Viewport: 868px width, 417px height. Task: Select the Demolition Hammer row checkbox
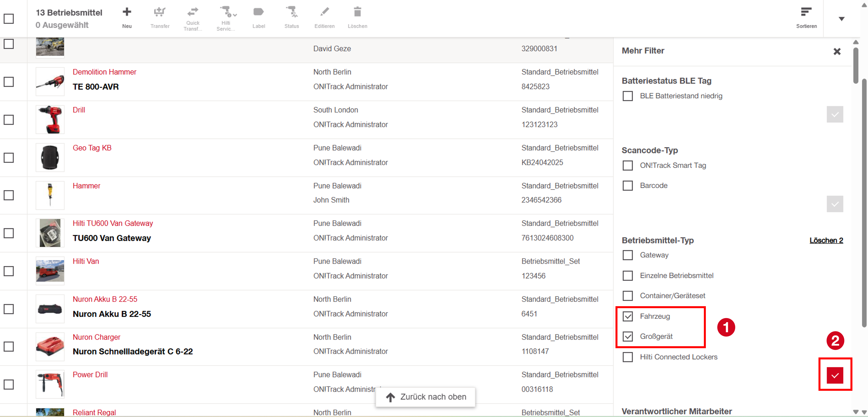(x=9, y=82)
